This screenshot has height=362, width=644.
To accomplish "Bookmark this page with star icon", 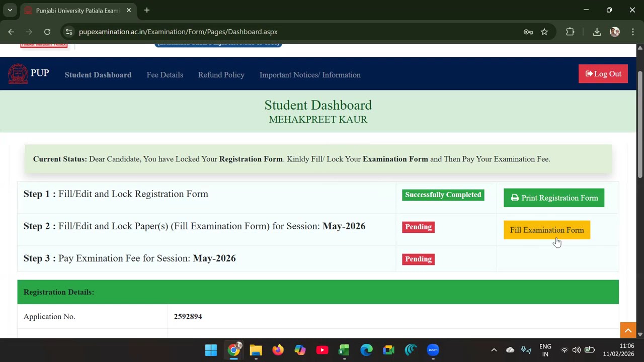I will point(544,32).
